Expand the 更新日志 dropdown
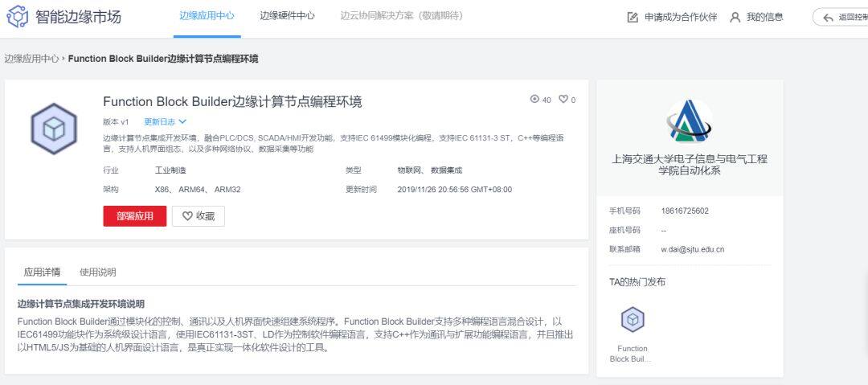Screen dimensions: 868x385 [165, 122]
